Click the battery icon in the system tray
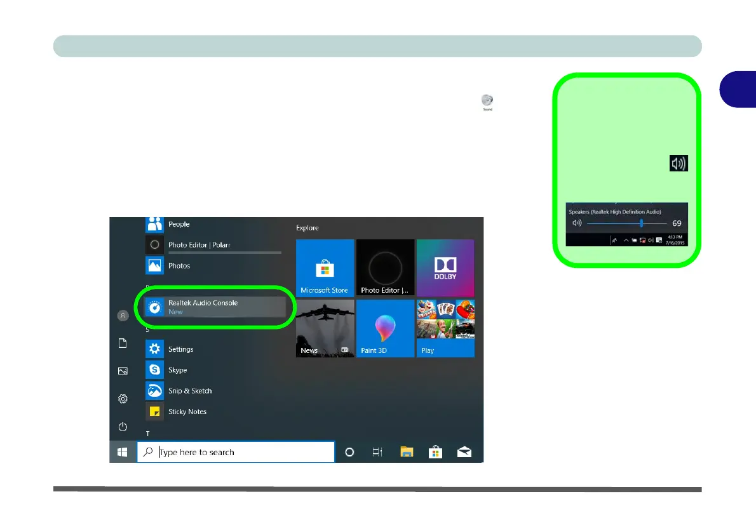Screen dimensions: 756x532 click(x=634, y=240)
